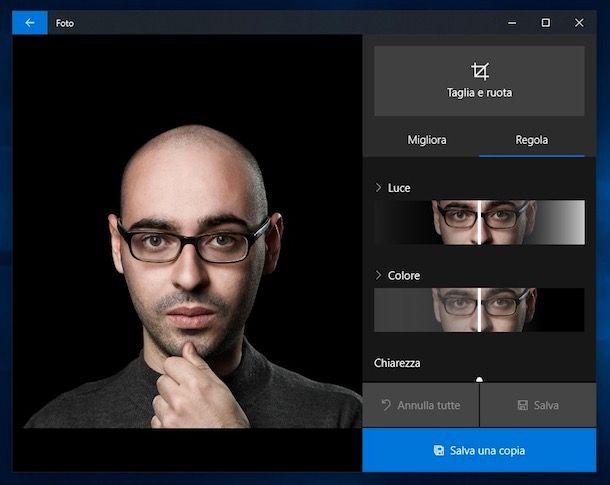Switch to the Migliora tab
This screenshot has height=485, width=610.
point(427,140)
